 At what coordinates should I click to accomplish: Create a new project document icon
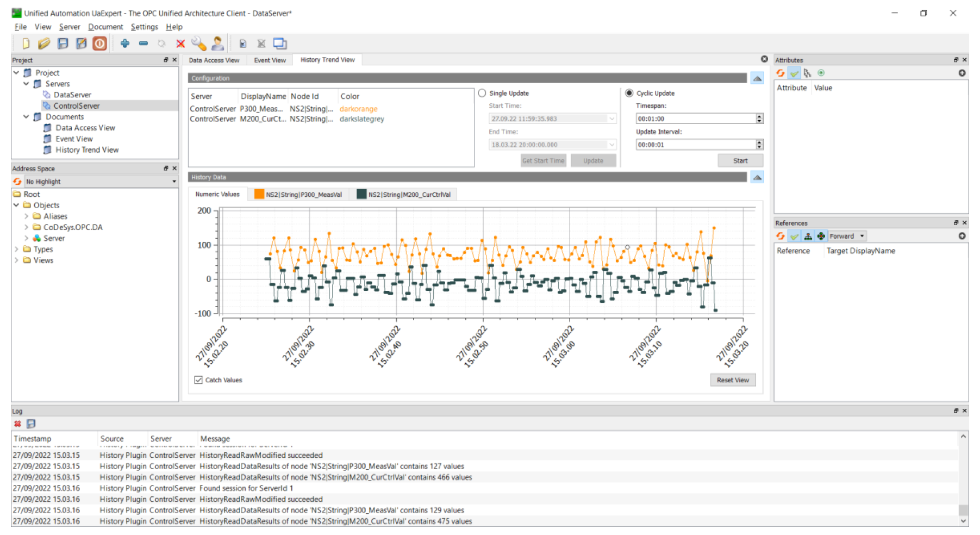pos(26,43)
